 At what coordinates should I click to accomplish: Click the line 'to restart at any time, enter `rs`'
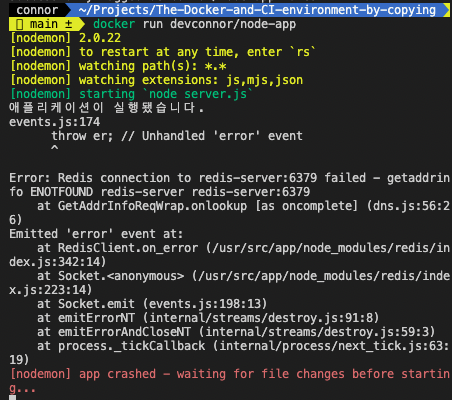coord(163,52)
